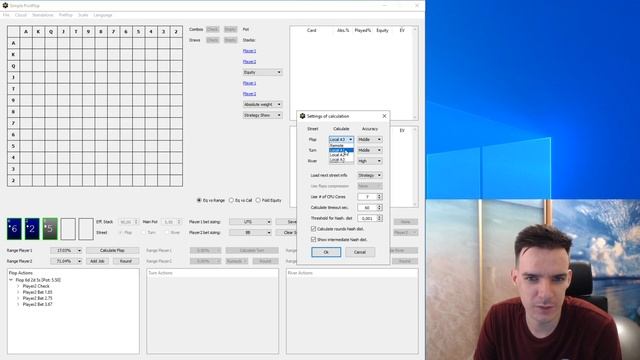Expand the Player2 Bet 1.83 tree item
Screen dimensions: 640x360
18,292
